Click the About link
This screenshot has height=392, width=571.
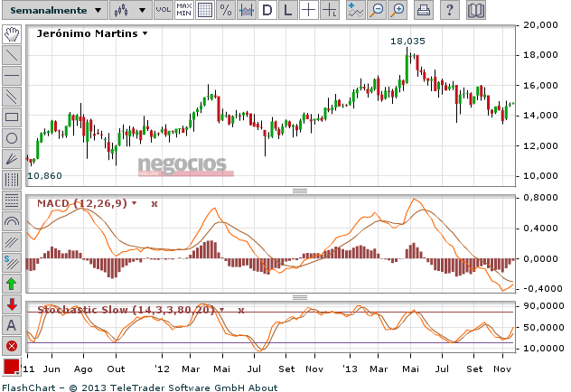point(263,387)
